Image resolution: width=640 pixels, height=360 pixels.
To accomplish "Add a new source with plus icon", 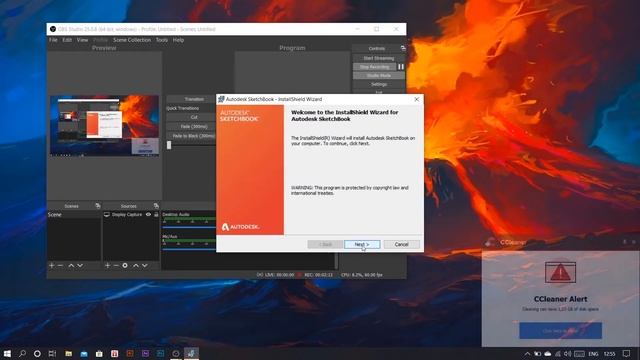I will [x=107, y=266].
